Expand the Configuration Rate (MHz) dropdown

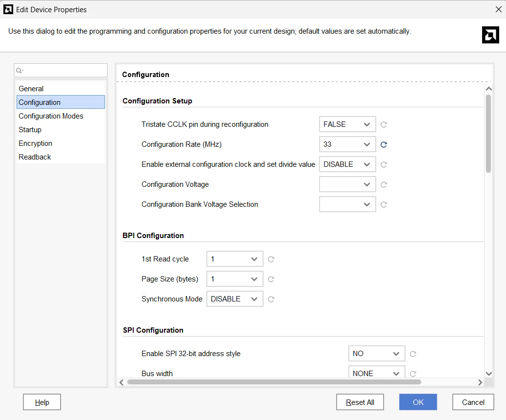click(347, 144)
